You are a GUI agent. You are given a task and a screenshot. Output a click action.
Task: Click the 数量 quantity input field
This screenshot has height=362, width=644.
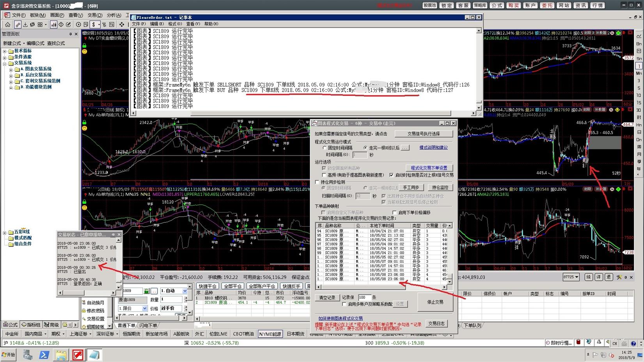(x=171, y=300)
